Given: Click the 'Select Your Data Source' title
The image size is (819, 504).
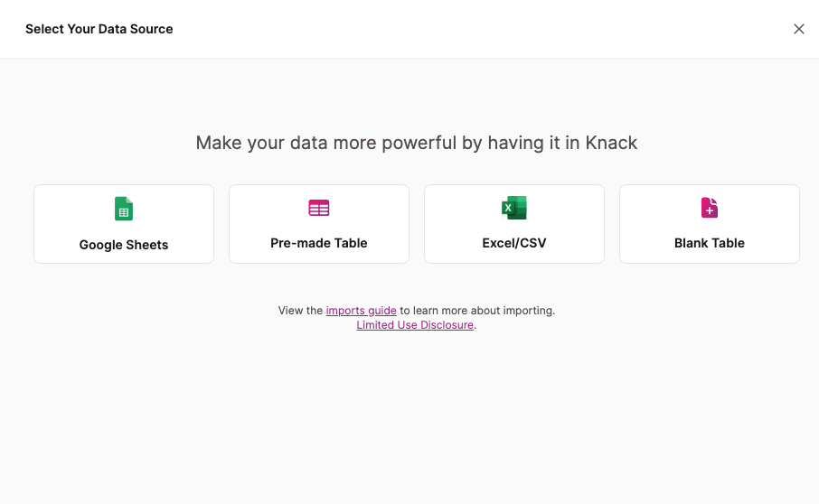Looking at the screenshot, I should point(99,29).
